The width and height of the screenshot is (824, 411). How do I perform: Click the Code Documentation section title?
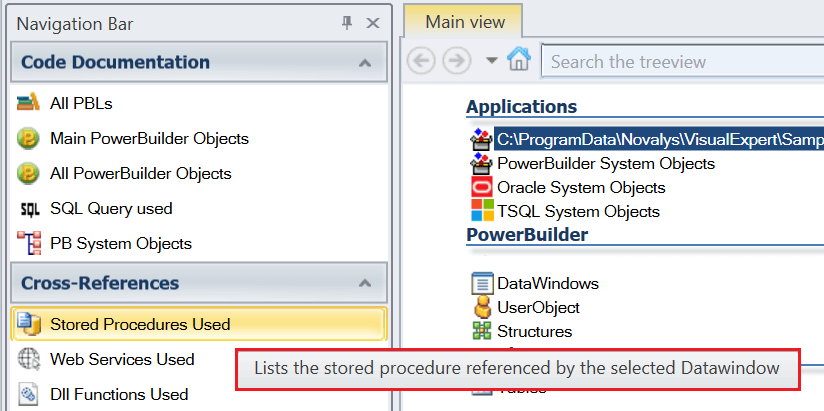[x=116, y=62]
